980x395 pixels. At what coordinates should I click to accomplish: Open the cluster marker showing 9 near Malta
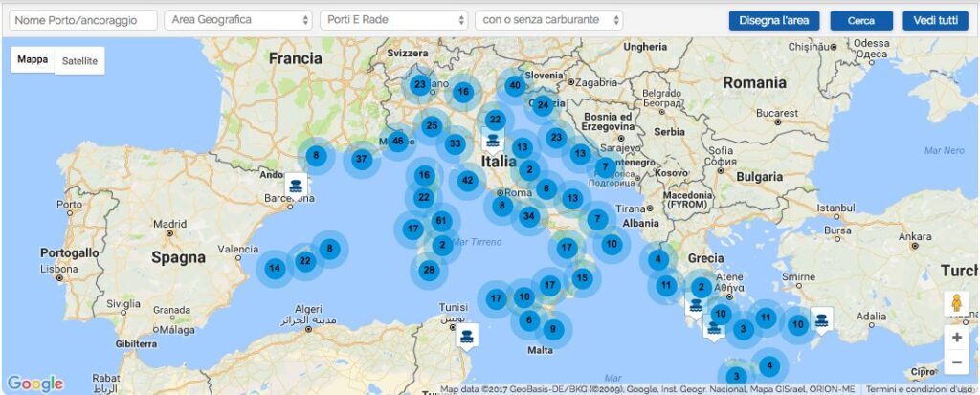(x=553, y=329)
